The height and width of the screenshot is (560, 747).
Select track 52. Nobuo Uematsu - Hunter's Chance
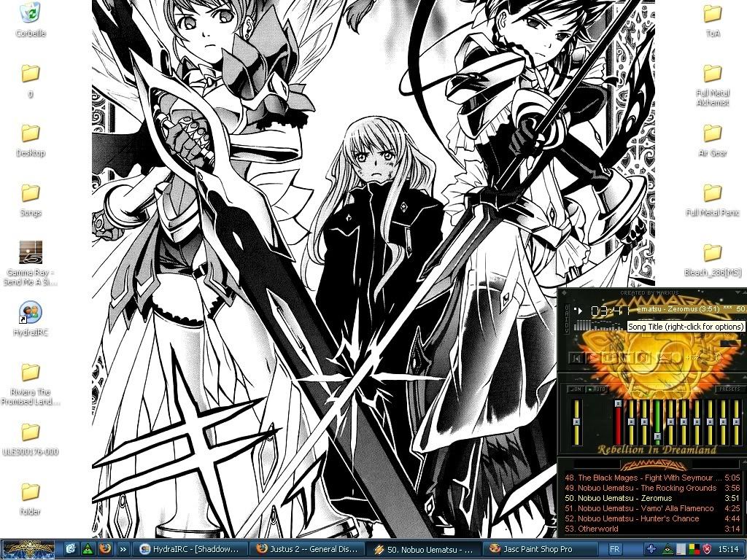tap(652, 518)
